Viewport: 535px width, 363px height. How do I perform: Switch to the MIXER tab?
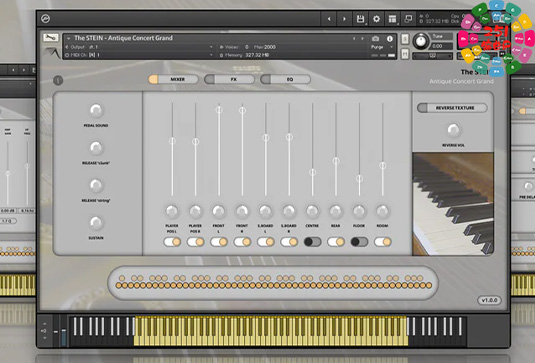click(x=173, y=79)
